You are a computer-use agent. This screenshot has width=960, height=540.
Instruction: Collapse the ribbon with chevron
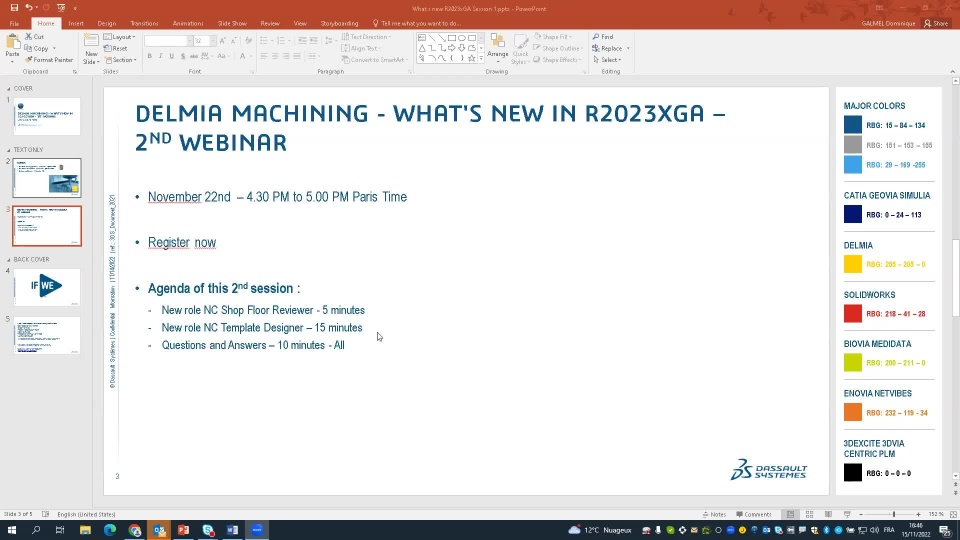(x=953, y=72)
